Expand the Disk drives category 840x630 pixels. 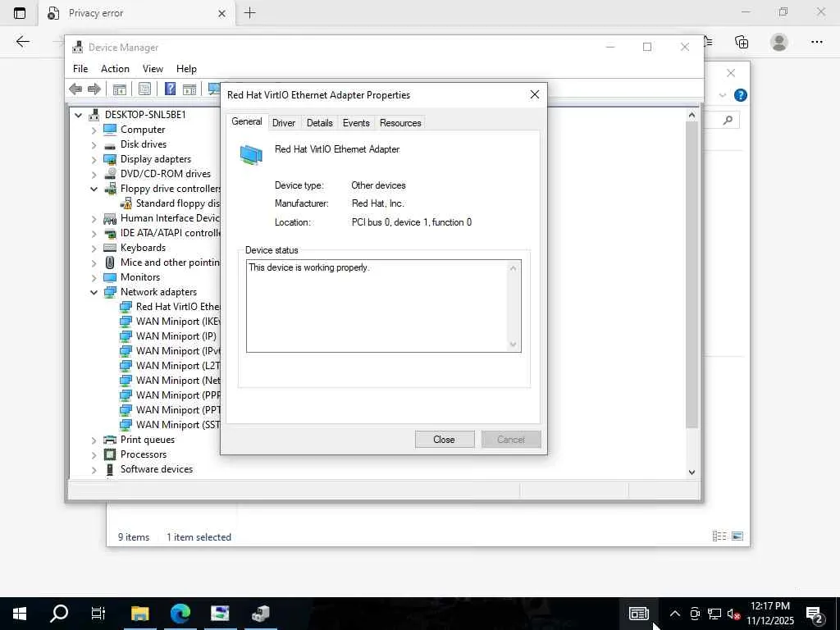coord(94,144)
